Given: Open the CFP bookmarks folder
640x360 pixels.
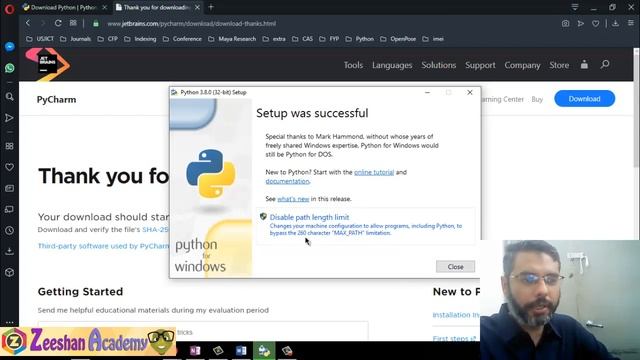Looking at the screenshot, I should point(108,39).
